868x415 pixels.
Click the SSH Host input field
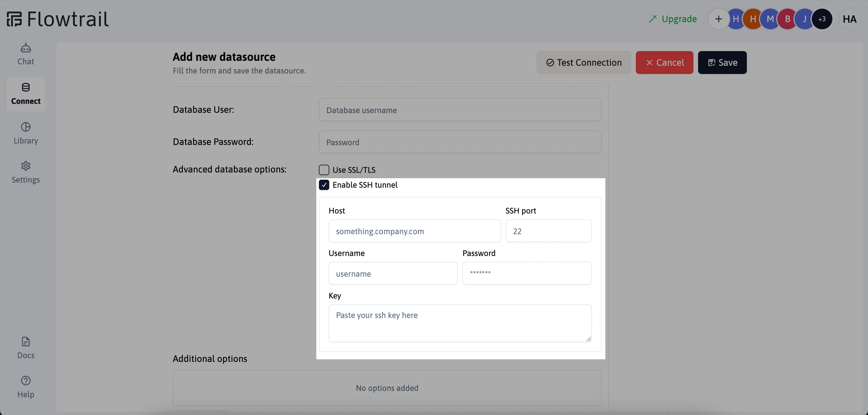pos(414,231)
